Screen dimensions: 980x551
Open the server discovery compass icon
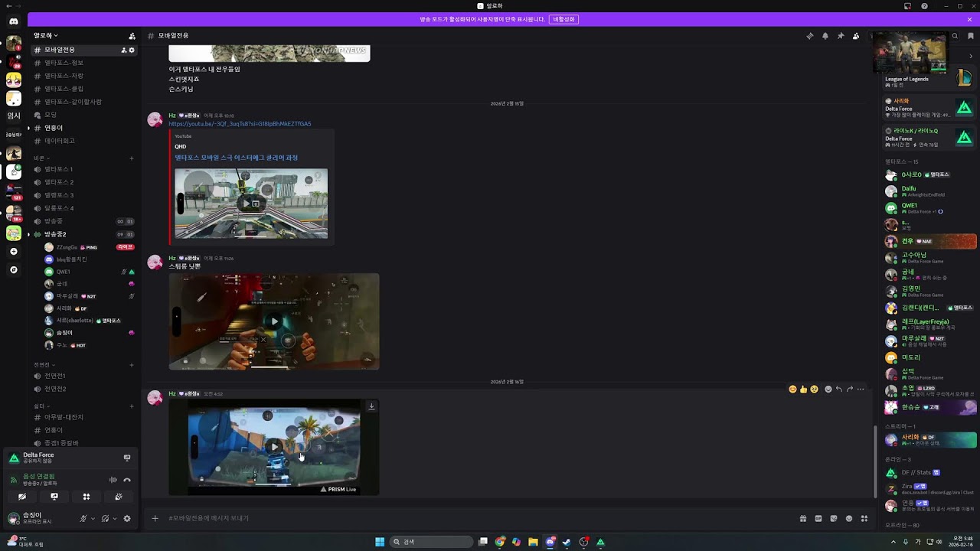pos(13,269)
